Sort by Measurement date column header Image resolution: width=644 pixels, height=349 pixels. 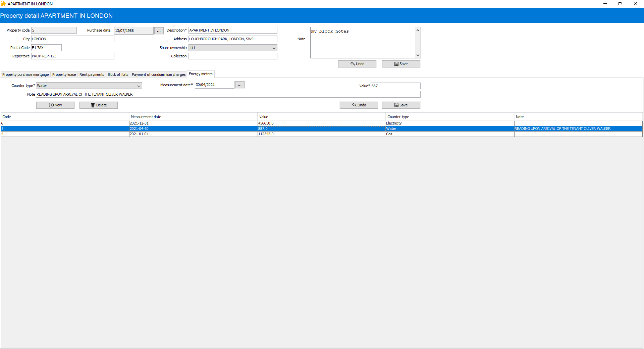146,117
